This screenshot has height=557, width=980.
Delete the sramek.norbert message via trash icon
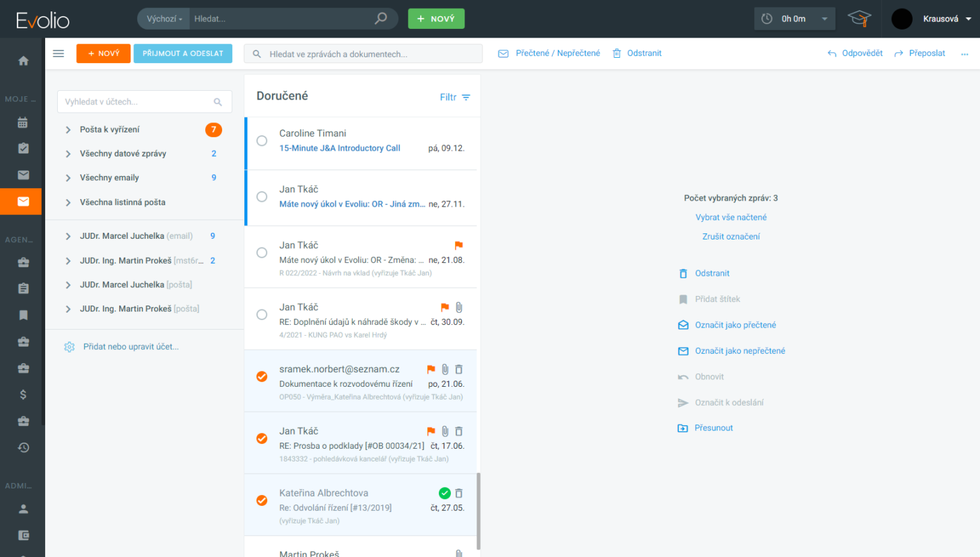tap(459, 369)
